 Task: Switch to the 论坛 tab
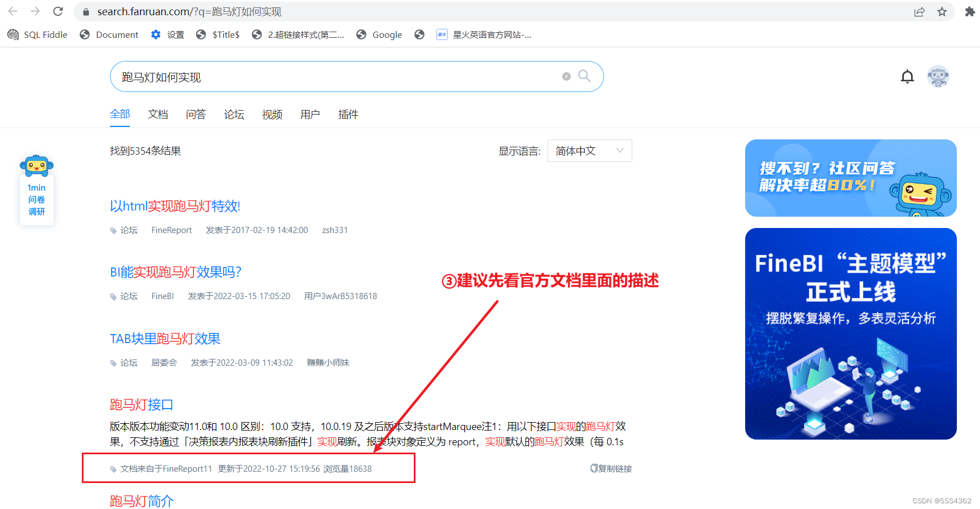234,115
